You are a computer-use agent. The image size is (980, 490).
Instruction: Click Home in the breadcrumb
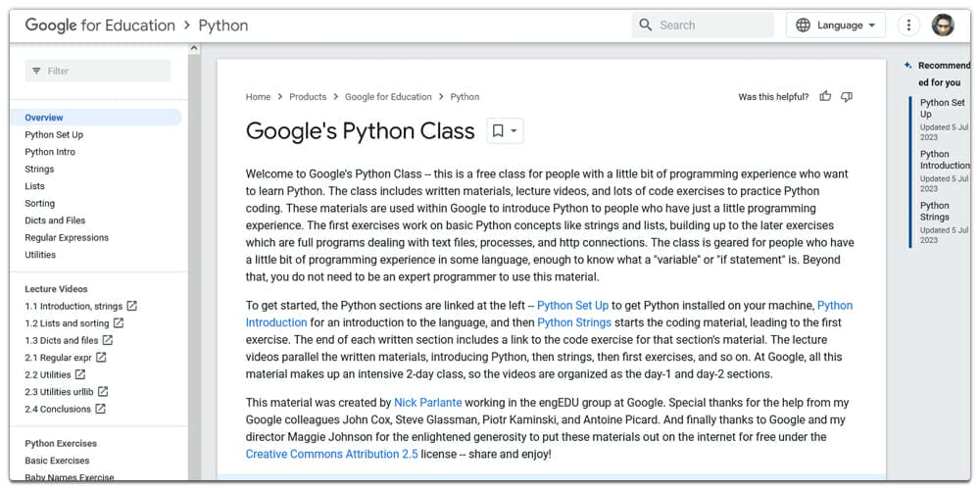[x=258, y=97]
